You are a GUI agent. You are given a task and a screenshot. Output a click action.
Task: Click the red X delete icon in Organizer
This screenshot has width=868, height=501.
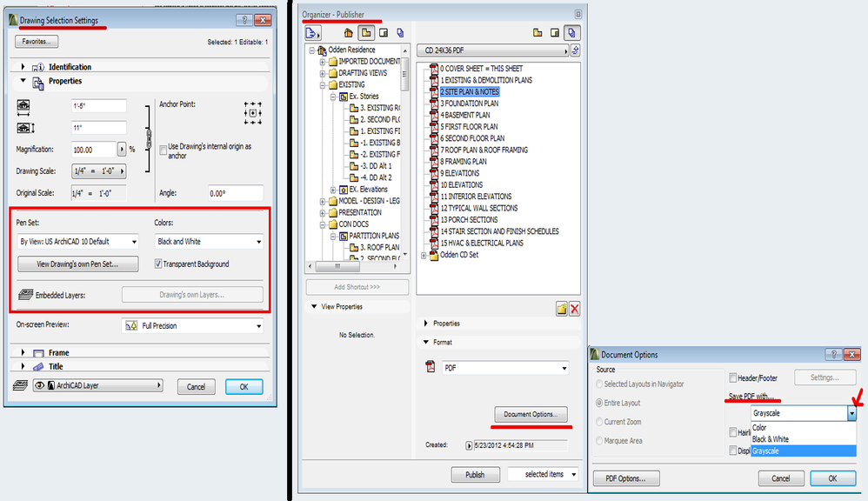pyautogui.click(x=575, y=309)
